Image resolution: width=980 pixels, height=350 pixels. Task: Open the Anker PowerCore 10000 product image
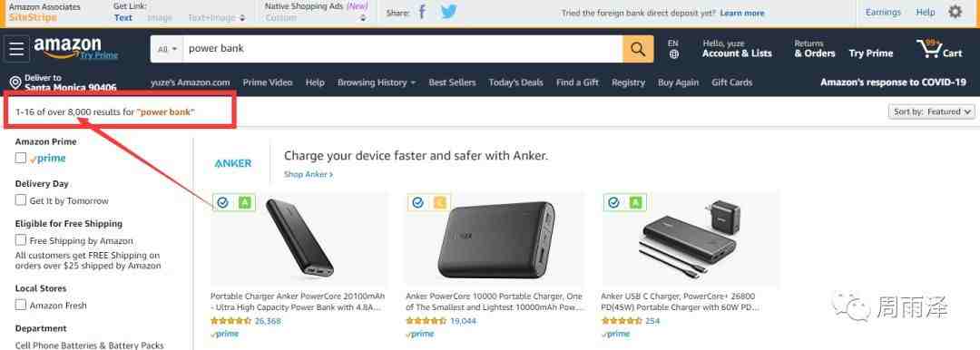[x=495, y=240]
